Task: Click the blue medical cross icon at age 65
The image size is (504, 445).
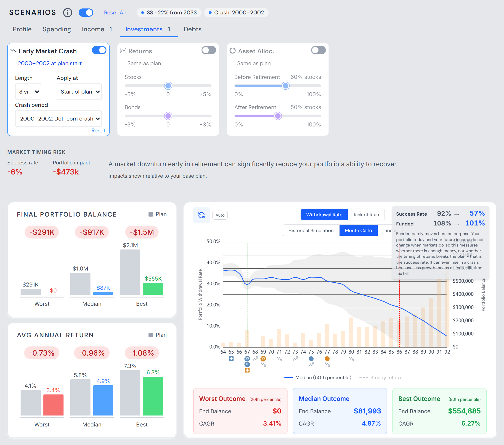Action: [231, 359]
